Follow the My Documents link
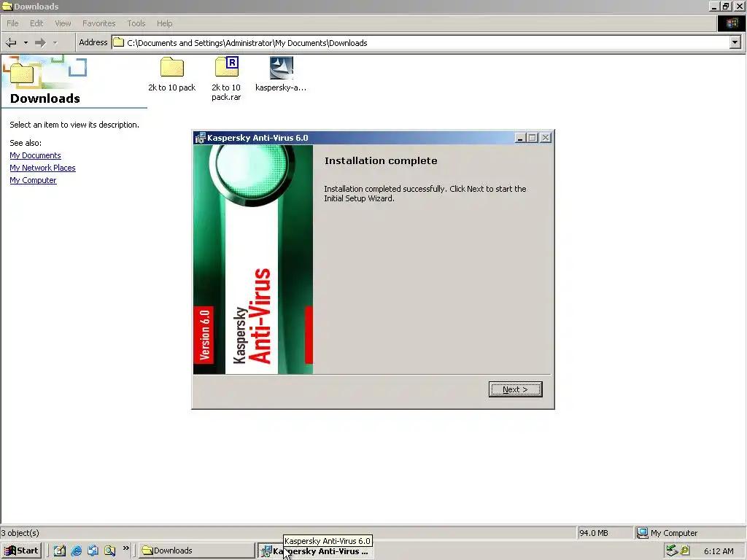Screen dimensions: 747x560 click(35, 155)
